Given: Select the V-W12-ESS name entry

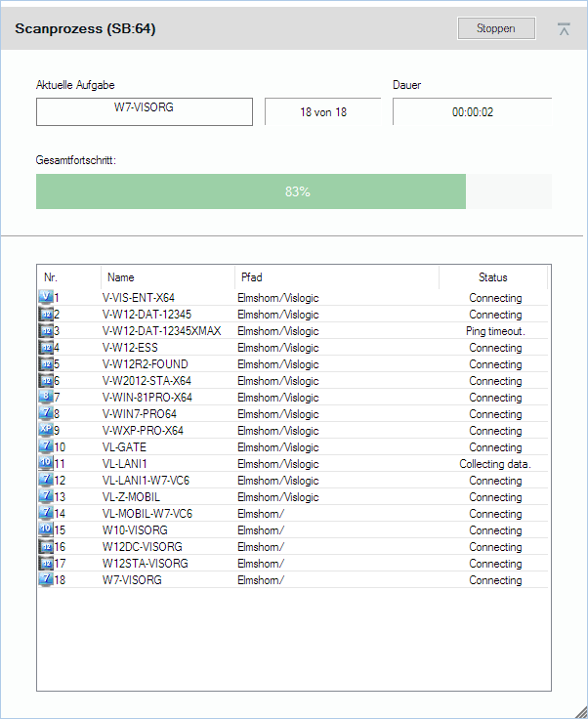Looking at the screenshot, I should click(130, 348).
